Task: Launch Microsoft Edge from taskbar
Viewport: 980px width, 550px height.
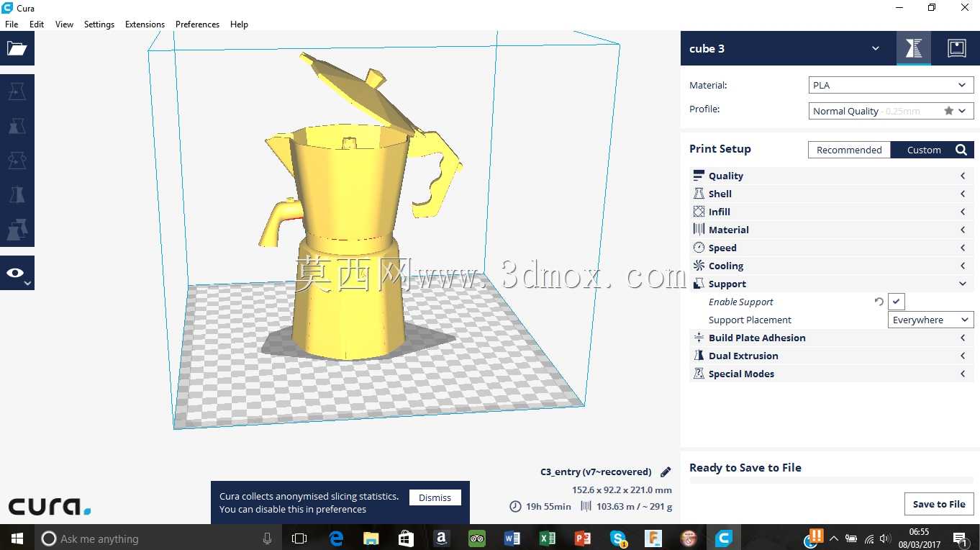Action: coord(336,538)
